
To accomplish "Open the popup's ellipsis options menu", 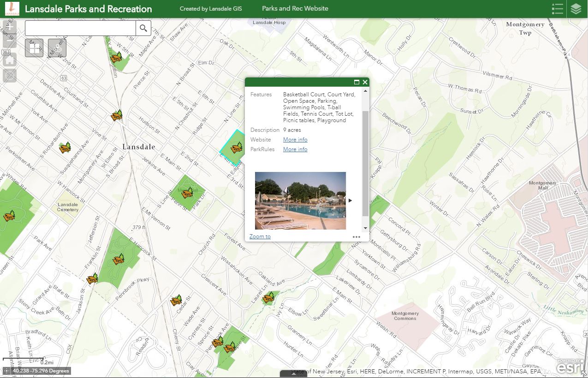I will point(356,236).
